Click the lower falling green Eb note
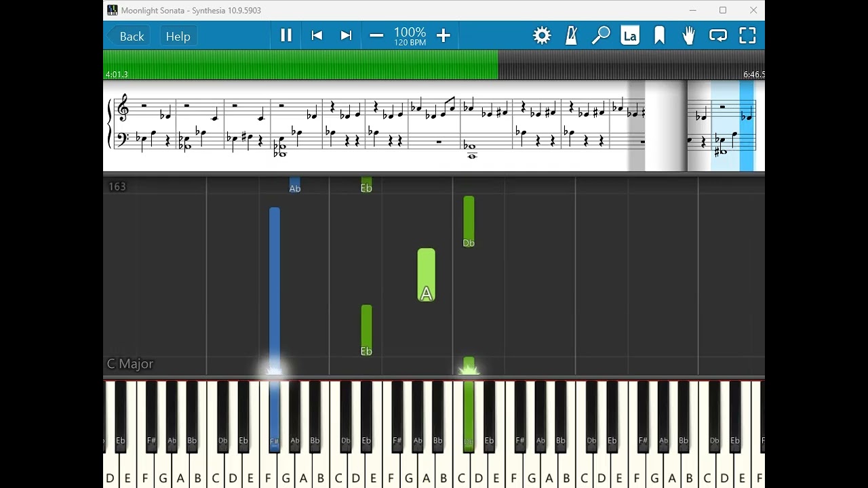 tap(366, 331)
